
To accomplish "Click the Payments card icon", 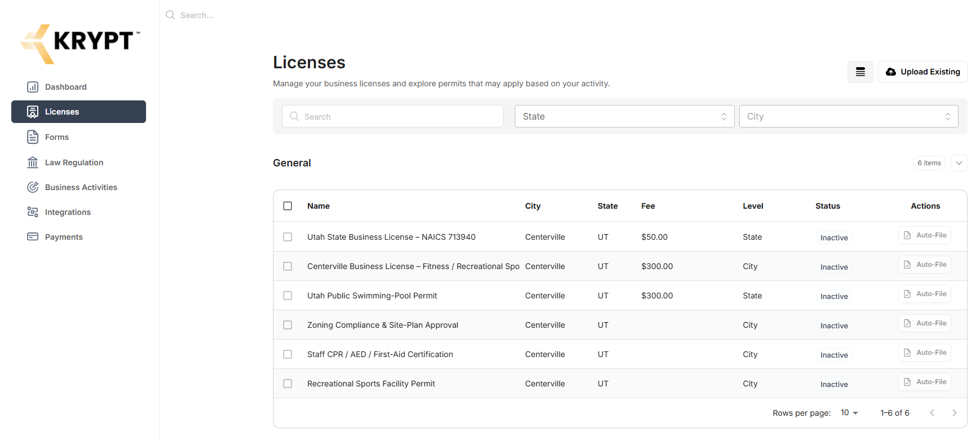I will click(33, 237).
